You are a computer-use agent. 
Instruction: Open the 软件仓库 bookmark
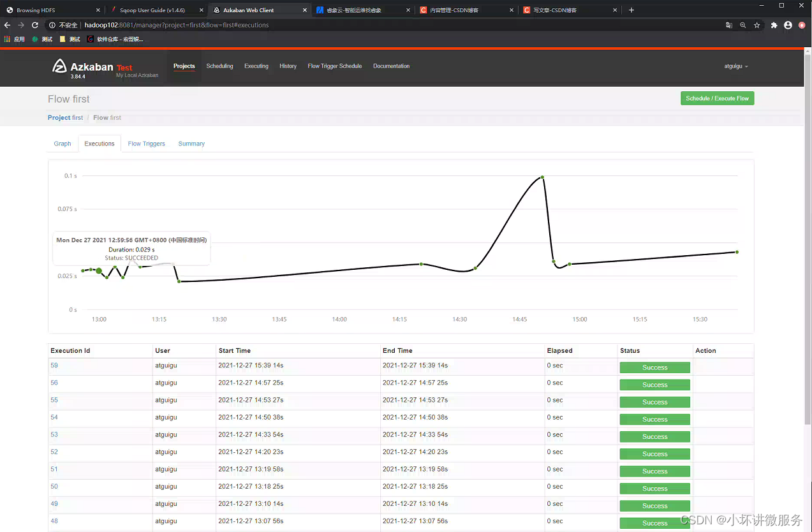tap(115, 39)
